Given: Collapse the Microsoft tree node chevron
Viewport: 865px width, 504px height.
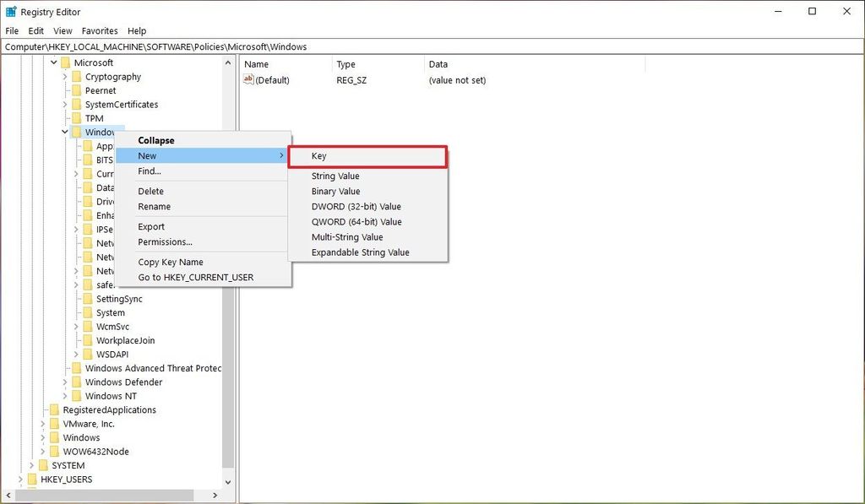Looking at the screenshot, I should click(54, 62).
